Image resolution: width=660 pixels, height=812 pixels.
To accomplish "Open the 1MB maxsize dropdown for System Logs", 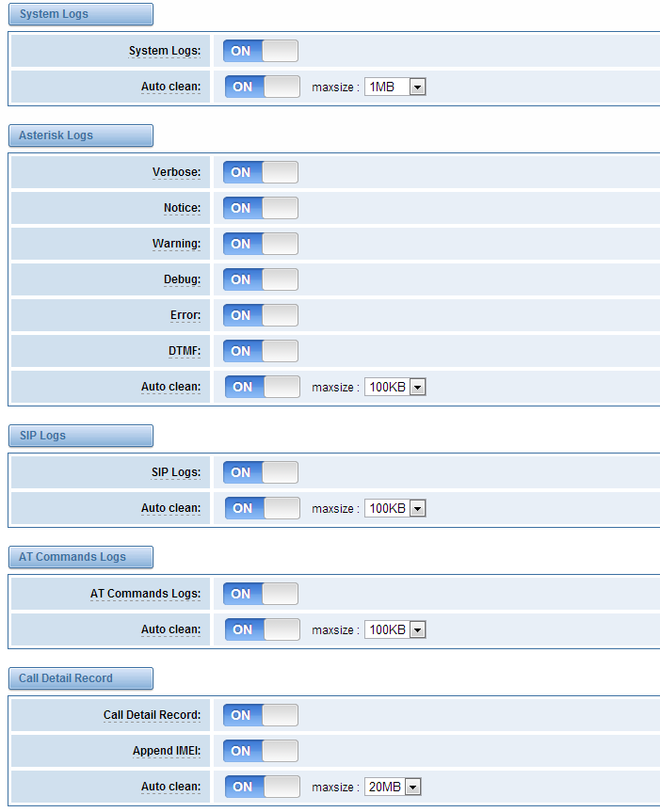I will (x=395, y=87).
